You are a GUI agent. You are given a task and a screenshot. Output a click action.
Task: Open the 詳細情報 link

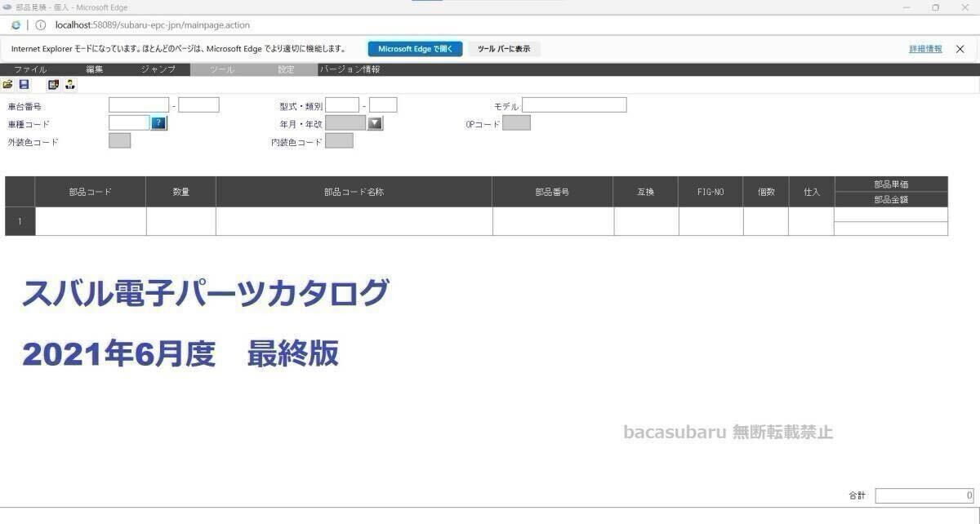tap(925, 49)
